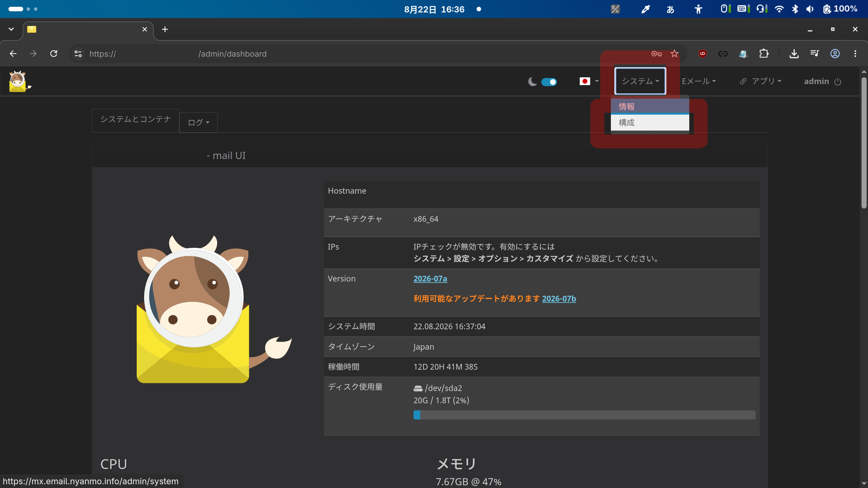Click the chain link extension icon
Screen dimensions: 868x488
coord(723,54)
